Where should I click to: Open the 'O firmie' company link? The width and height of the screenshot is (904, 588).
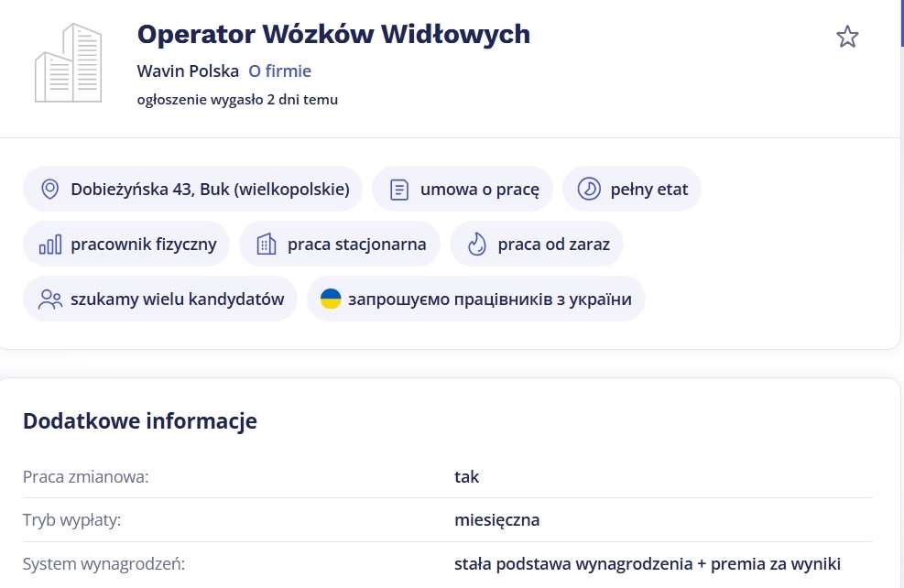[x=279, y=71]
